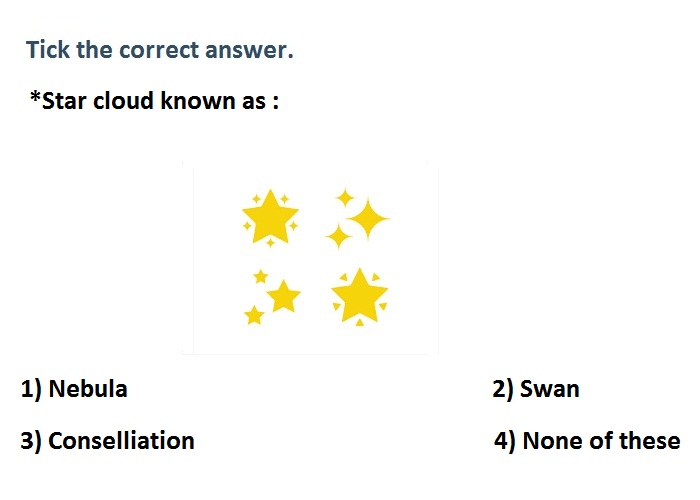Click the large four-pointed sparkle star
Screen dimensions: 700x500
tap(368, 219)
